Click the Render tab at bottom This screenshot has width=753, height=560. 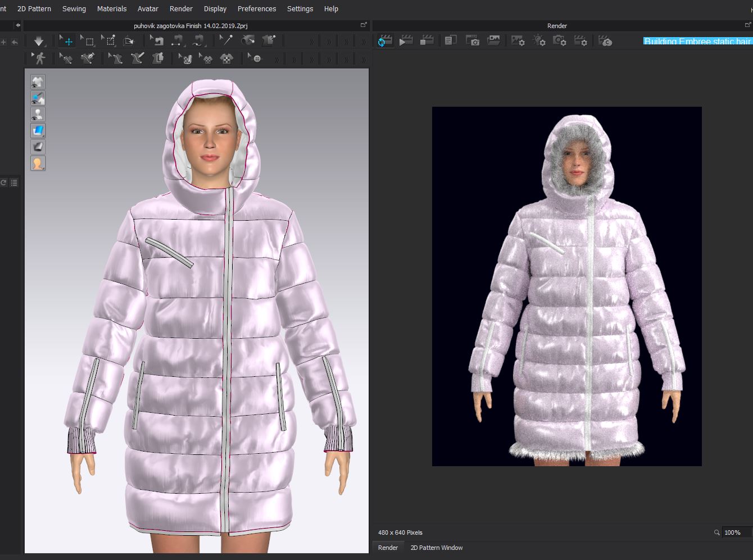[x=388, y=548]
